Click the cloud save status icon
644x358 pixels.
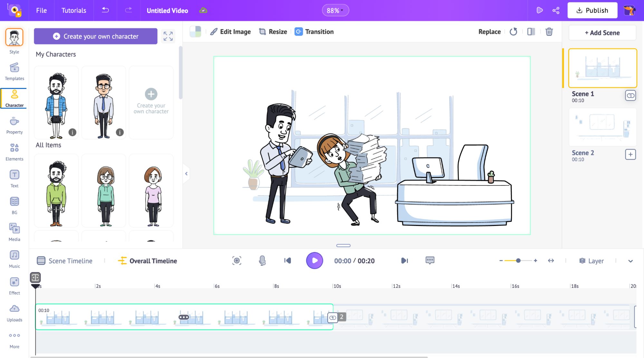tap(203, 10)
